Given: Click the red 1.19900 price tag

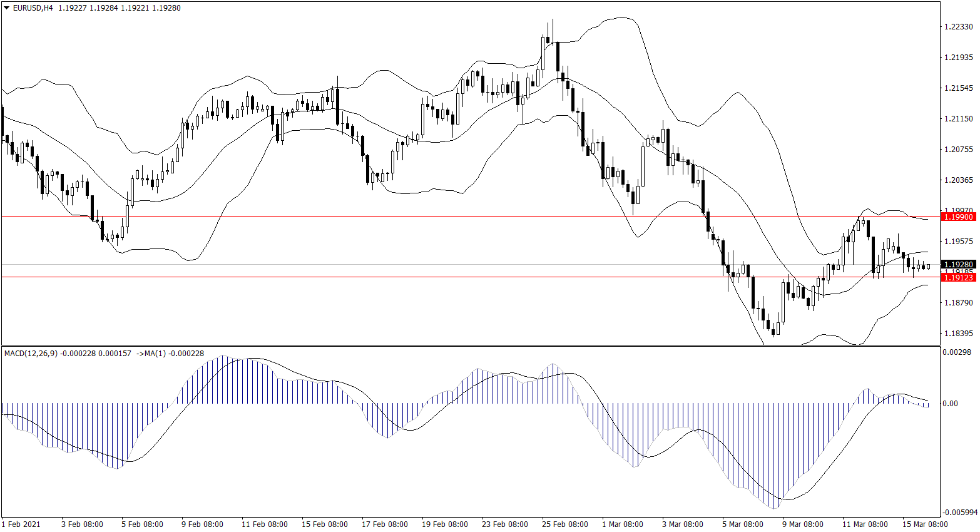Looking at the screenshot, I should click(x=959, y=217).
